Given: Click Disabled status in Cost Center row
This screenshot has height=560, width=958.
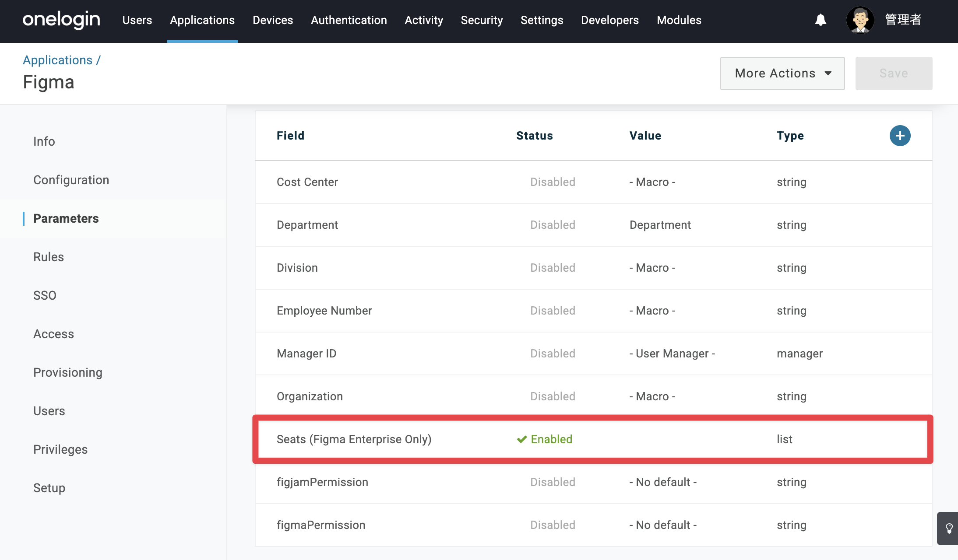Looking at the screenshot, I should click(553, 182).
